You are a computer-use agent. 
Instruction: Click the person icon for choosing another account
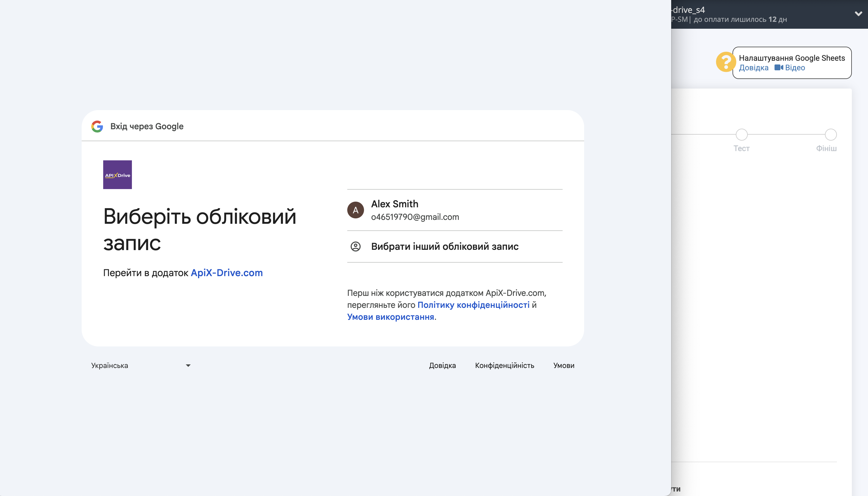(356, 247)
